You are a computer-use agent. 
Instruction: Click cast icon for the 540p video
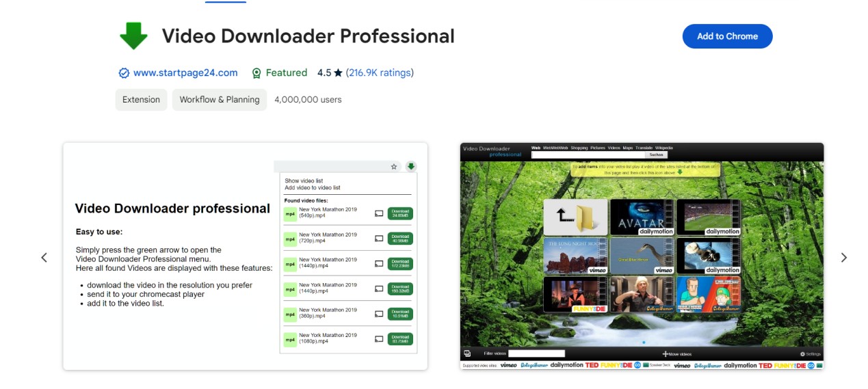[379, 214]
